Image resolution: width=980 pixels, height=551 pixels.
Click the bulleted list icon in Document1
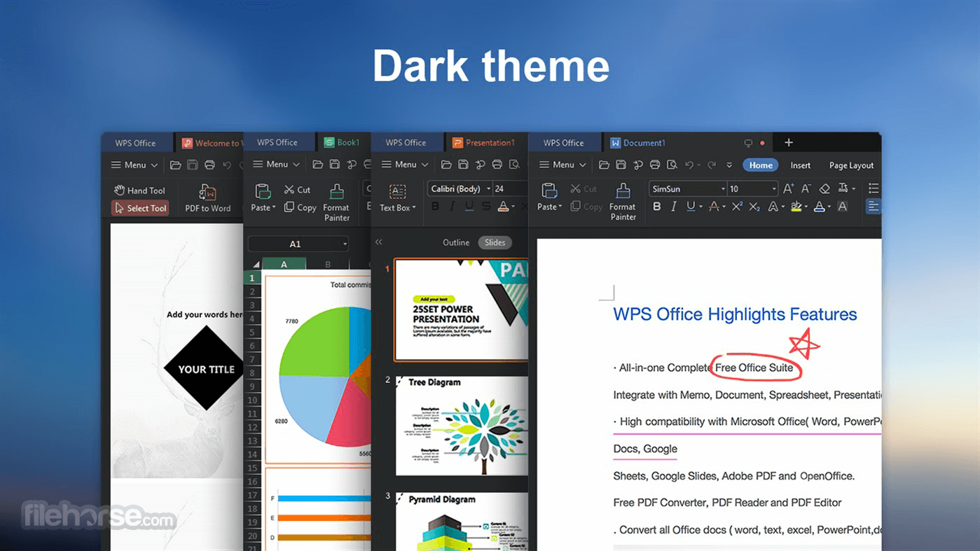point(874,188)
